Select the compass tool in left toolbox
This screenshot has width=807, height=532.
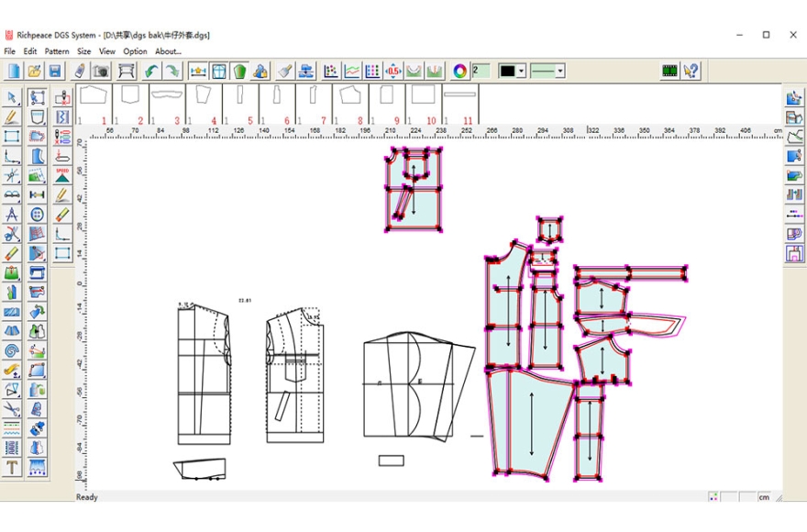point(12,214)
